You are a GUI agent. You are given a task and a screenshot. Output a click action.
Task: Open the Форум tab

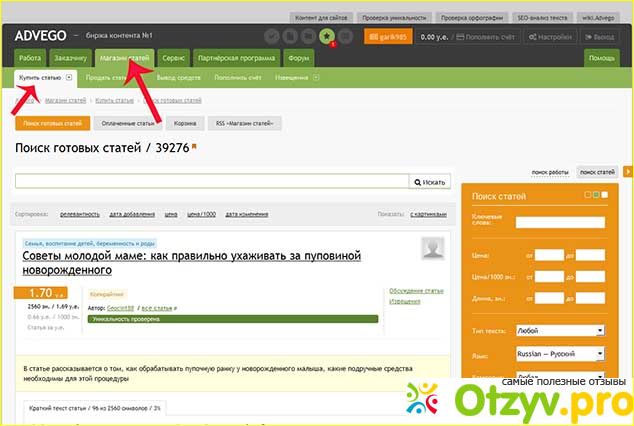[299, 58]
